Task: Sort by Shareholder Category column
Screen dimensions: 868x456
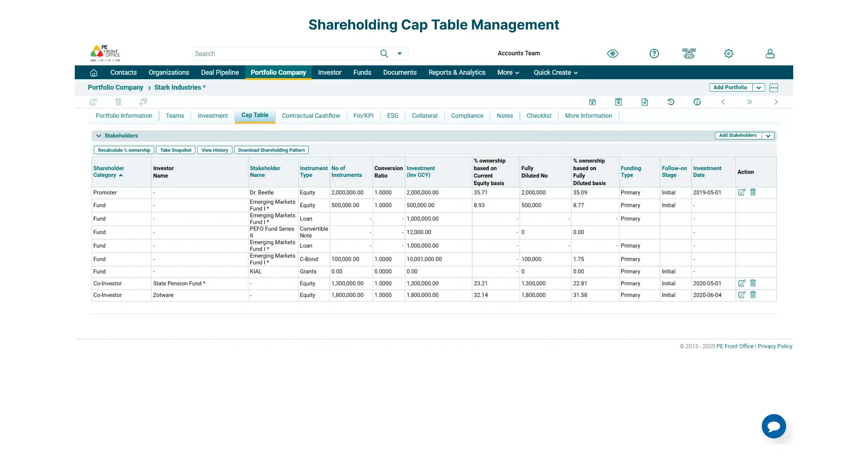Action: tap(108, 171)
